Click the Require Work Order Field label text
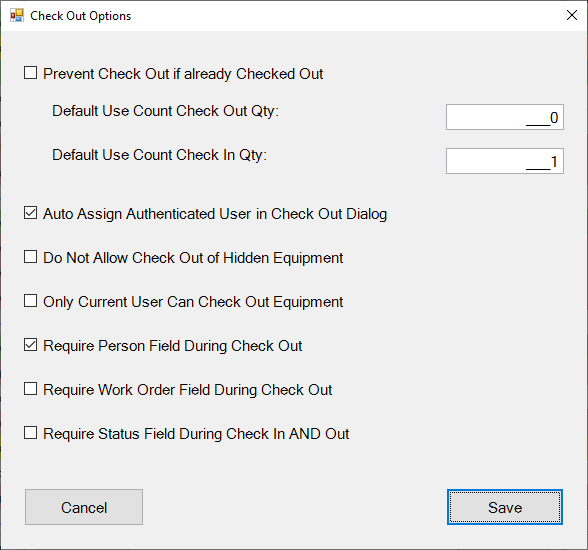Screen dimensions: 588x550 (x=188, y=390)
